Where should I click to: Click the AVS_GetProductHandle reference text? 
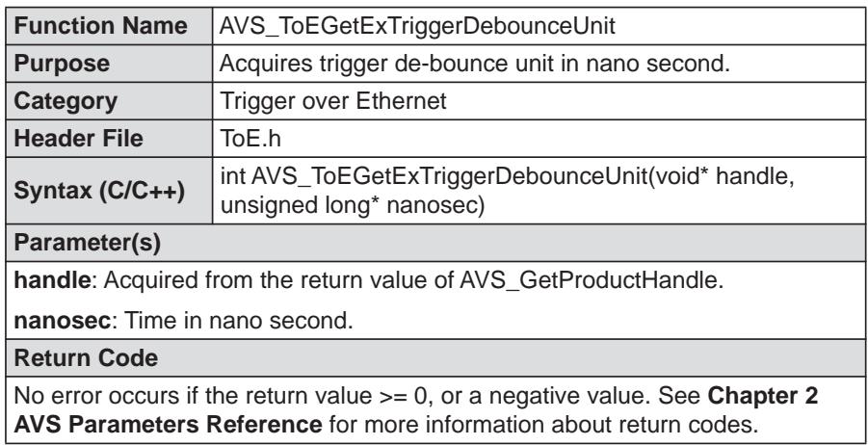tap(590, 281)
